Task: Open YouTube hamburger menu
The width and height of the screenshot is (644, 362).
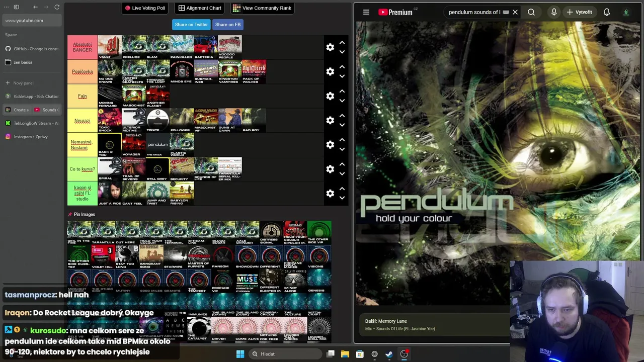Action: click(366, 12)
